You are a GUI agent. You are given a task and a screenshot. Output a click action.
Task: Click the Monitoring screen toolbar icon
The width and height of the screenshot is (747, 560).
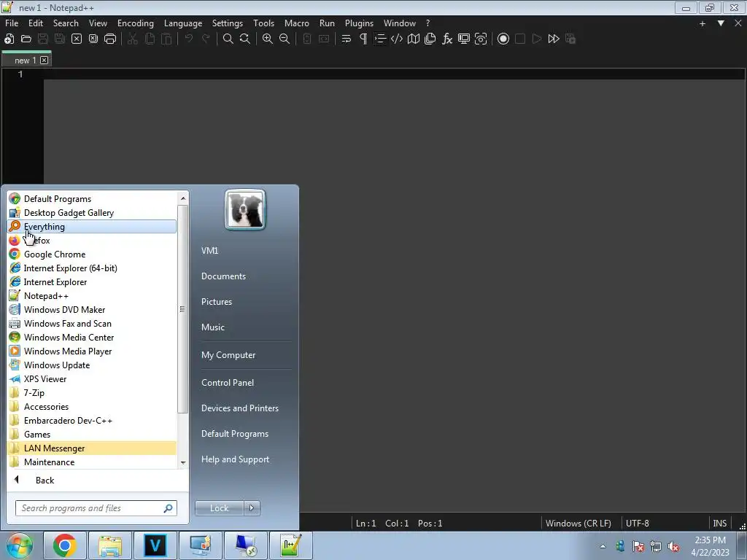coord(463,39)
